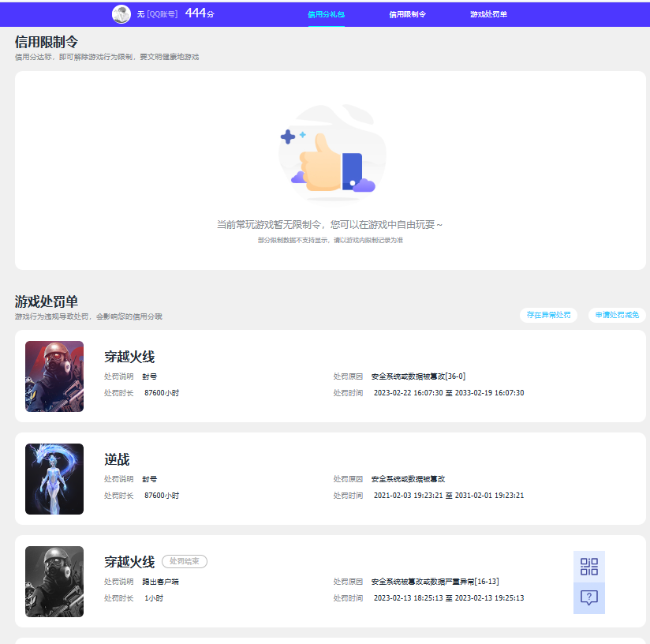Screen dimensions: 650x644
Task: Click the 存在异常处罚 button
Action: pyautogui.click(x=548, y=315)
